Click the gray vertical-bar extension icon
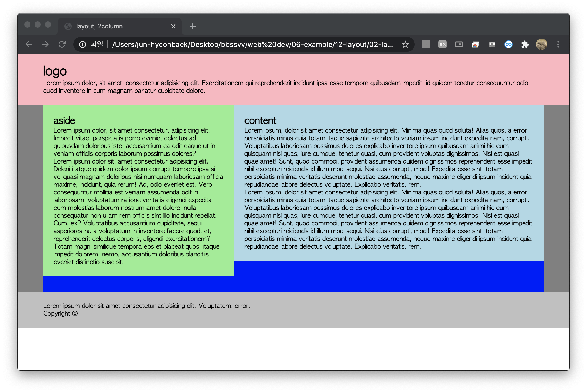The image size is (587, 392). click(426, 44)
